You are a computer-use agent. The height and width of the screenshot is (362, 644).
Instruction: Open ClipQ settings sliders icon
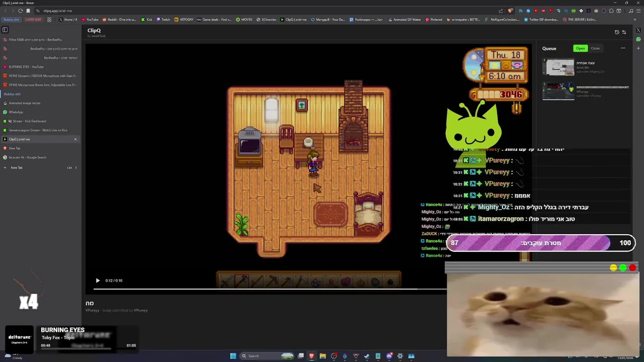tap(624, 32)
